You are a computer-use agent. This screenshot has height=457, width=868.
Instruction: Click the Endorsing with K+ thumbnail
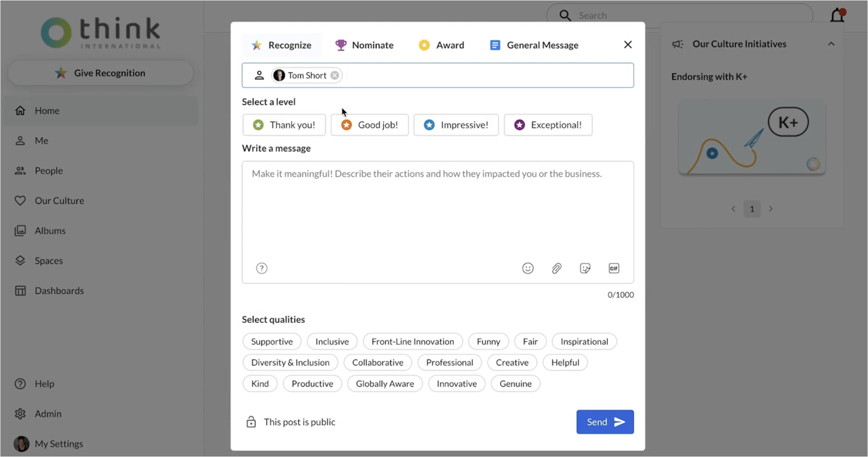tap(752, 138)
